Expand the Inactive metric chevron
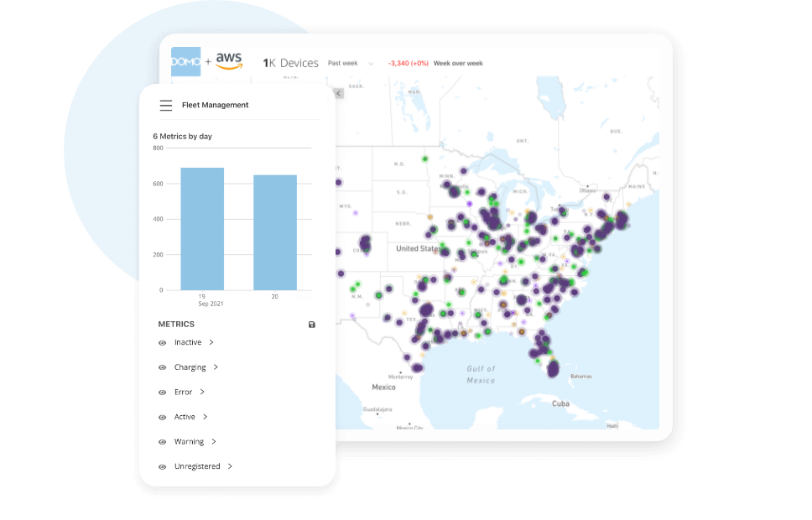 click(x=211, y=342)
